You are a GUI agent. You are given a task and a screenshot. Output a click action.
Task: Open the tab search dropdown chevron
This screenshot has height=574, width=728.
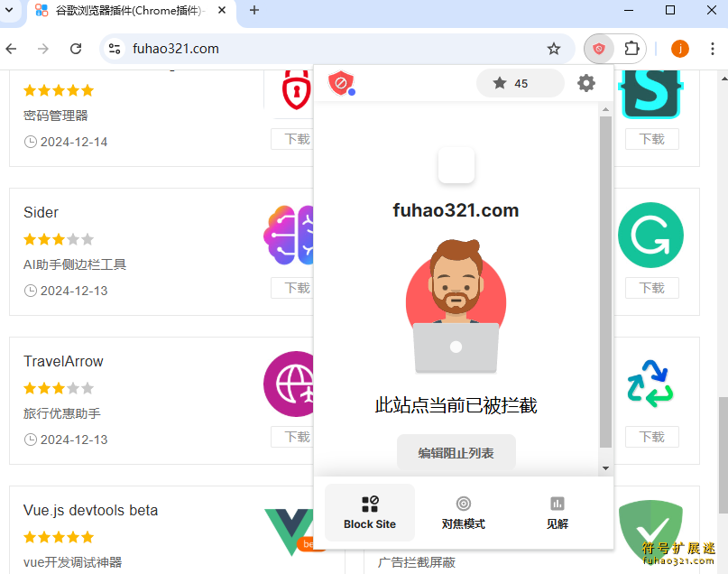(x=9, y=10)
